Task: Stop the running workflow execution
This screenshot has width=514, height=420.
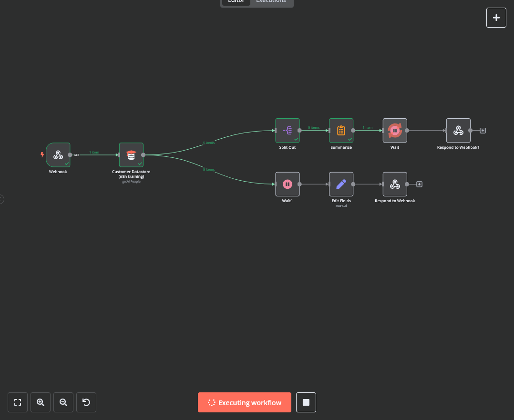Action: [306, 402]
